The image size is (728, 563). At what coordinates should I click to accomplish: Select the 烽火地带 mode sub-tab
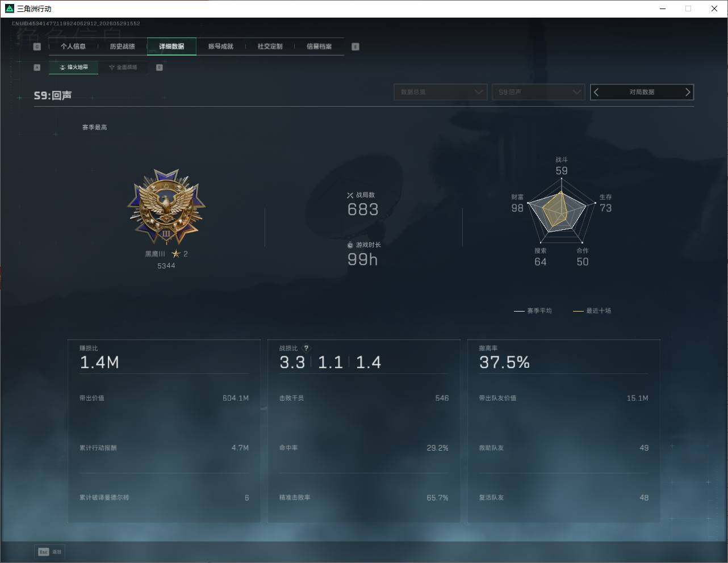[x=74, y=68]
